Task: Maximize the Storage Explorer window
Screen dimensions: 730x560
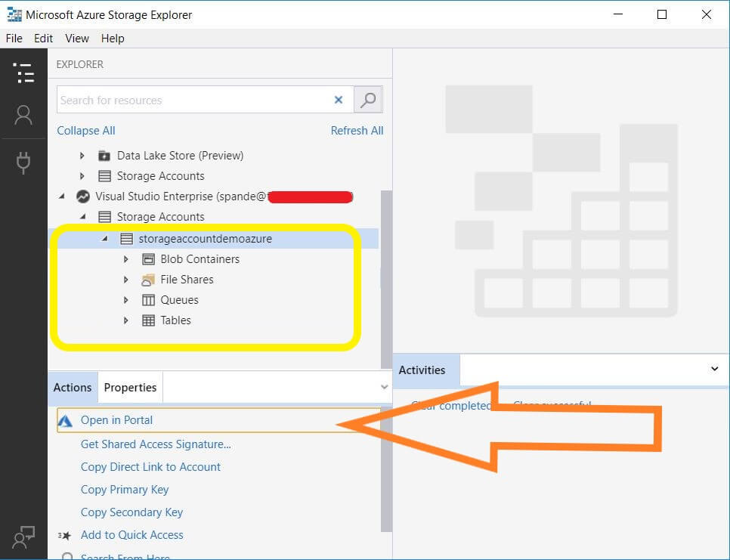Action: (x=661, y=14)
